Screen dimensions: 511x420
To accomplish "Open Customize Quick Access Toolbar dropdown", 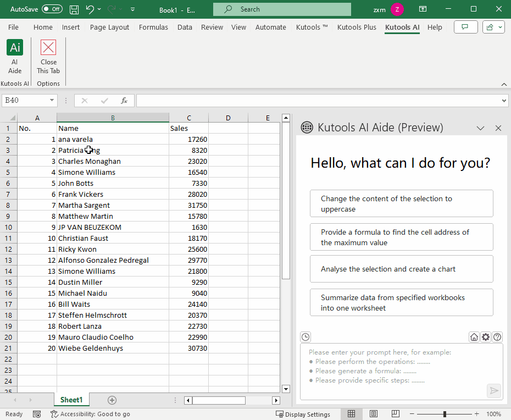I will coord(132,9).
